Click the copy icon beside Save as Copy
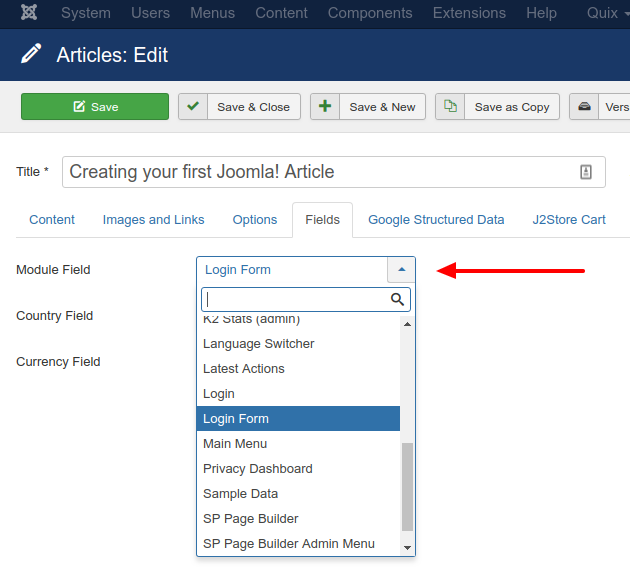This screenshot has width=630, height=580. 450,106
